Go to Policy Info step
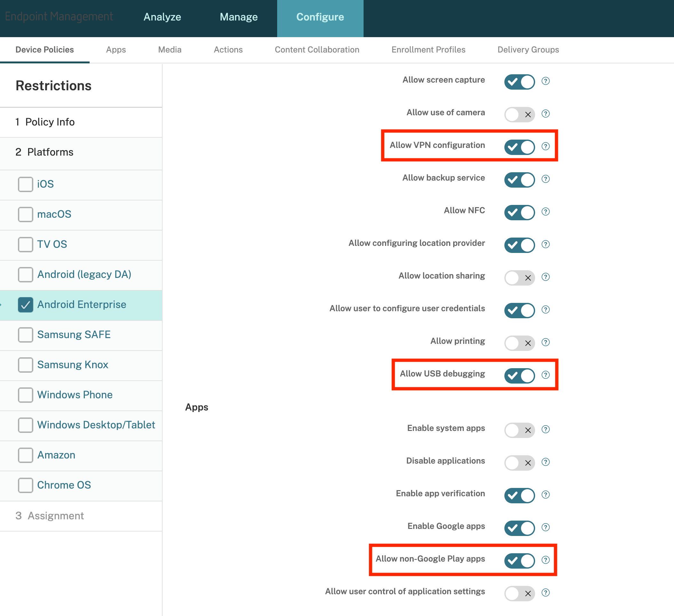 point(50,122)
